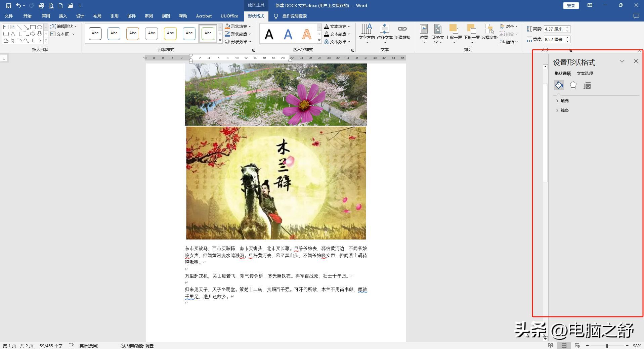The image size is (644, 349).
Task: Click zoom level 98% in status bar
Action: [637, 346]
